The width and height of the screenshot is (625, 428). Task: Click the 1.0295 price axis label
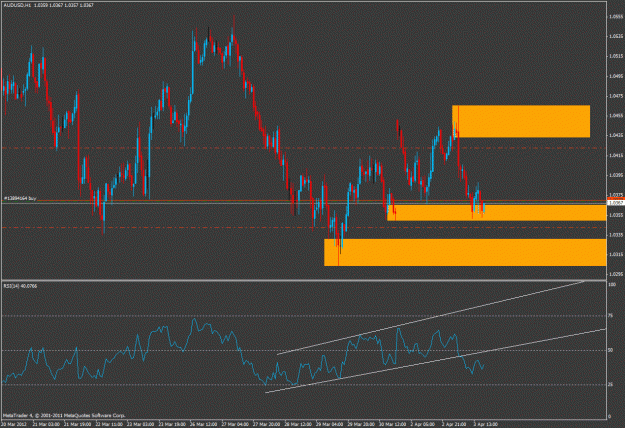(x=616, y=274)
